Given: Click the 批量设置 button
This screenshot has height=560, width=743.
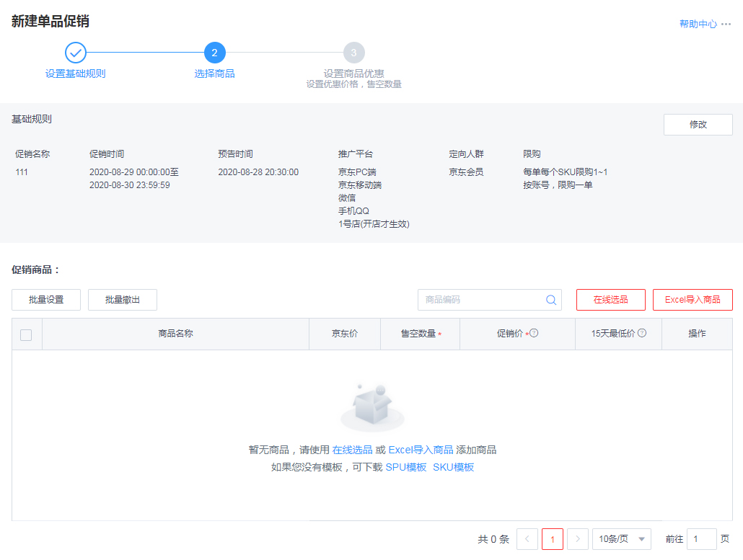Looking at the screenshot, I should tap(45, 299).
